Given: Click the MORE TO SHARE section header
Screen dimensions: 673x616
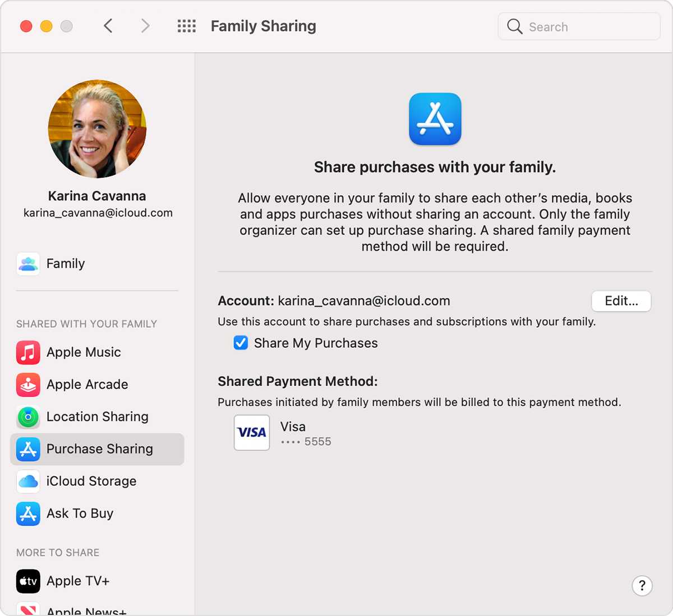Looking at the screenshot, I should [58, 553].
